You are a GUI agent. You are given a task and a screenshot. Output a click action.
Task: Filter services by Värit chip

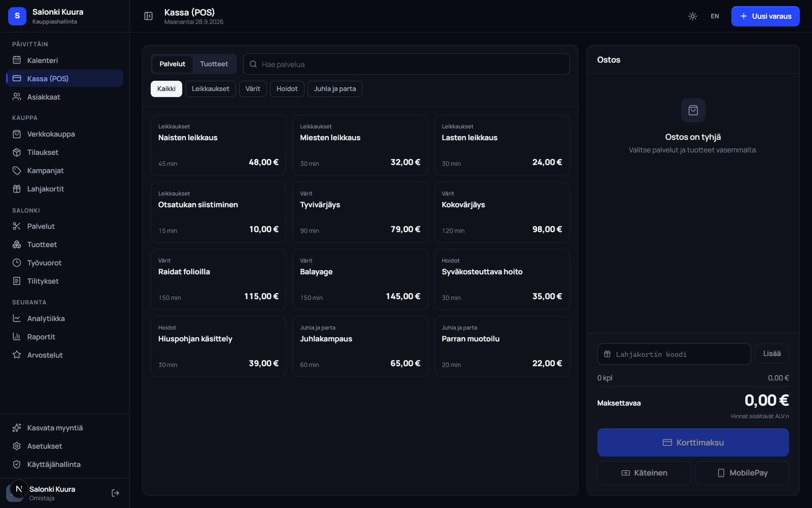coord(253,89)
